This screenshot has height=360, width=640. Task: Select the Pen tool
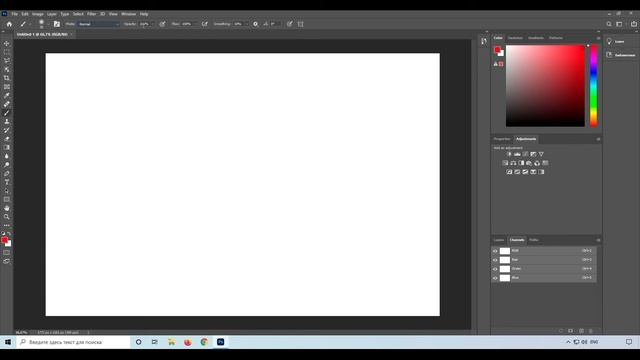[x=7, y=173]
